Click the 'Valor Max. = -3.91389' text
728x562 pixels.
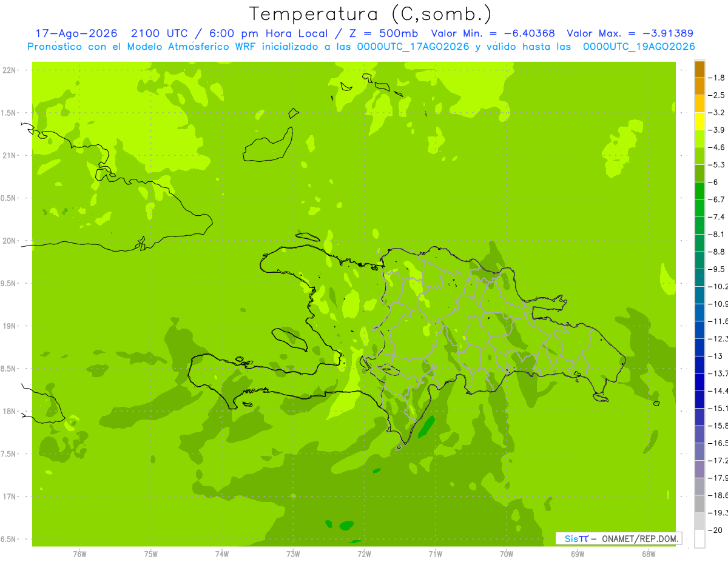click(630, 33)
